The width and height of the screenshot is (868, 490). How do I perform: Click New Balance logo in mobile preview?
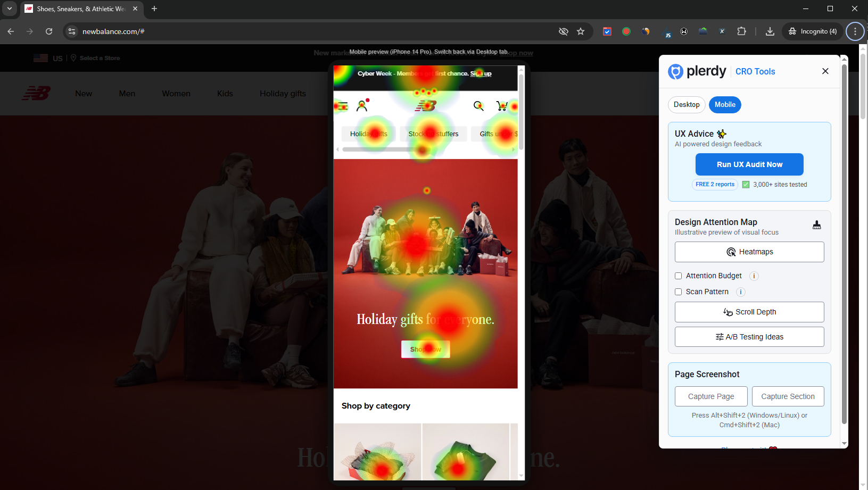(x=425, y=106)
